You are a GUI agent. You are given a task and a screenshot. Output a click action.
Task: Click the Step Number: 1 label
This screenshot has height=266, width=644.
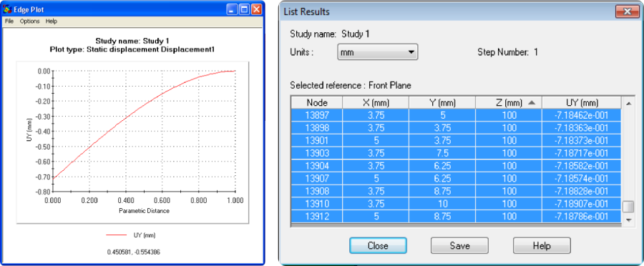pyautogui.click(x=507, y=52)
